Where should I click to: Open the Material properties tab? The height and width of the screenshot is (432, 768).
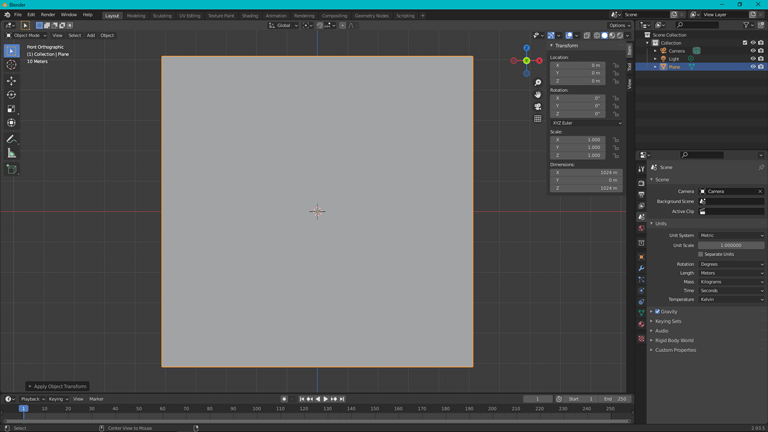[x=641, y=324]
